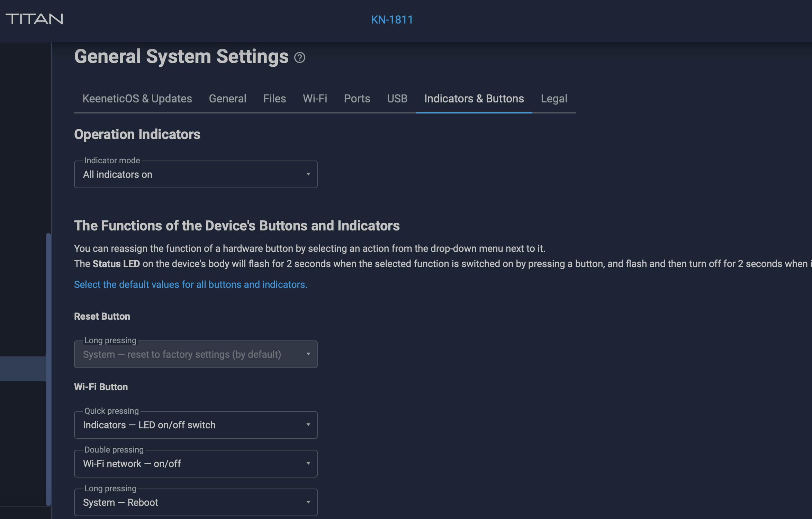Viewport: 812px width, 519px height.
Task: Click dropdown arrow next to Wi-Fi network on/off
Action: coord(308,463)
